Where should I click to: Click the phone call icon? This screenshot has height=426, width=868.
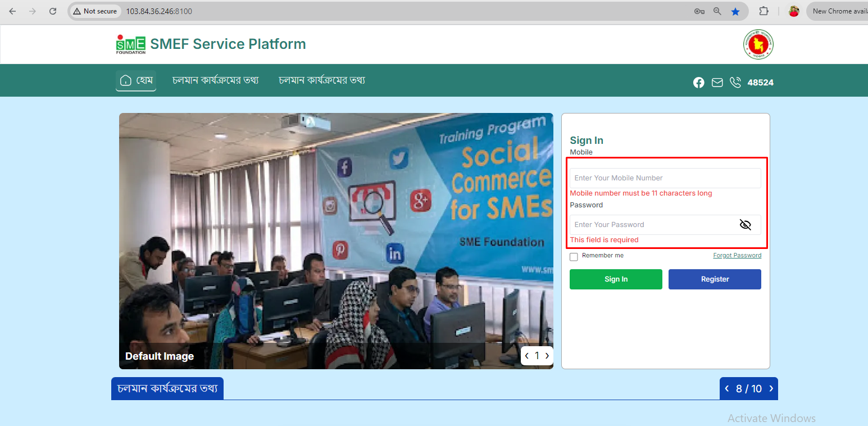[x=735, y=83]
